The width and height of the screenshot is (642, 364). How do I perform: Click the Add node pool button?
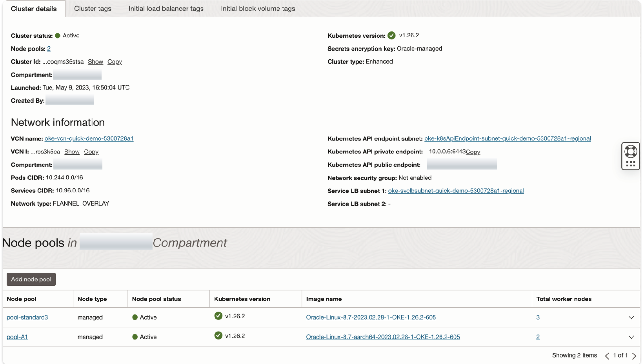[x=31, y=279]
